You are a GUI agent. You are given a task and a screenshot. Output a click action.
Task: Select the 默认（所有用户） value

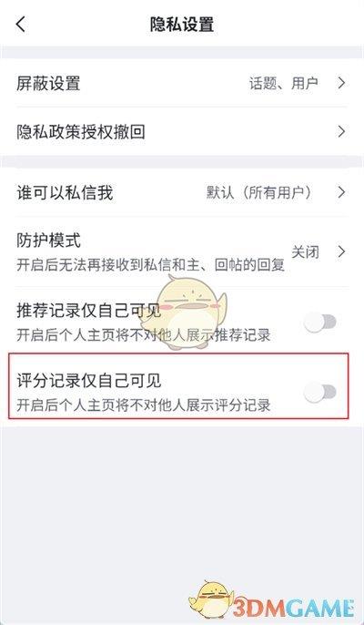click(x=259, y=193)
